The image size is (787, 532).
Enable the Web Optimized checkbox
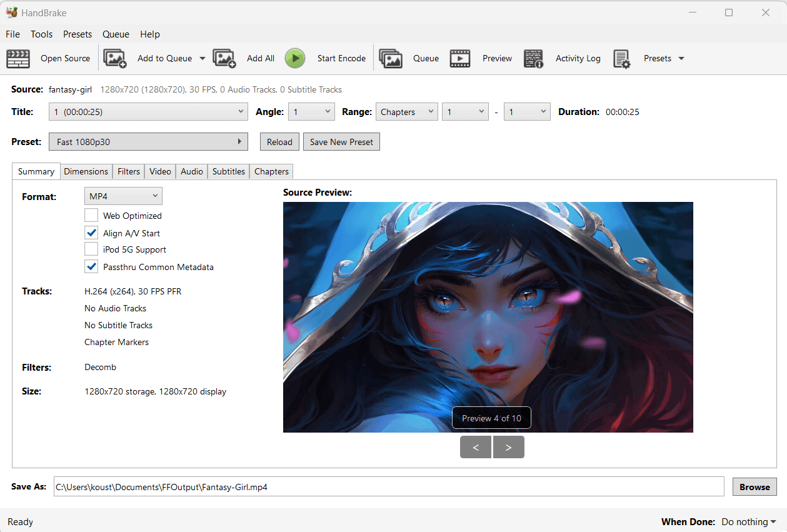point(91,216)
